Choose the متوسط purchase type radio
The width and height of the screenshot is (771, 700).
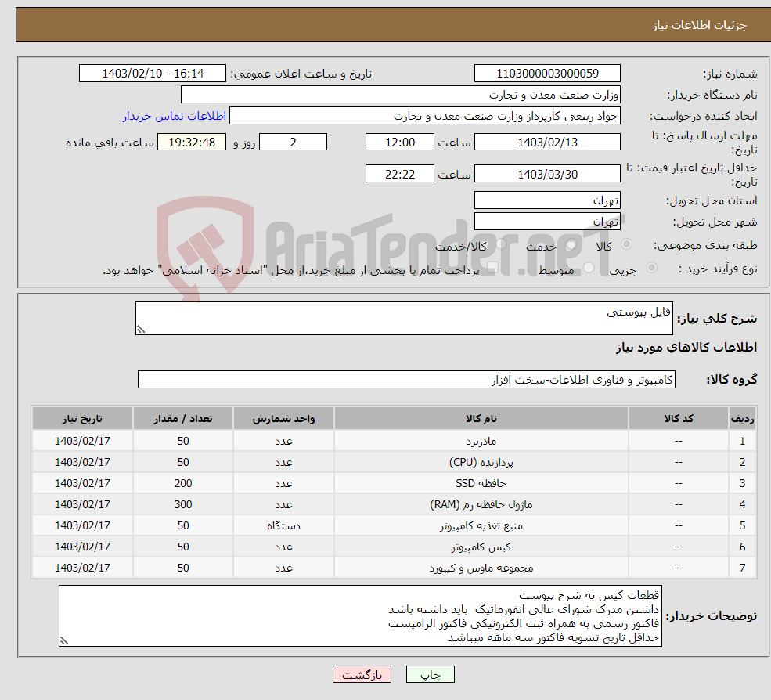[x=589, y=268]
